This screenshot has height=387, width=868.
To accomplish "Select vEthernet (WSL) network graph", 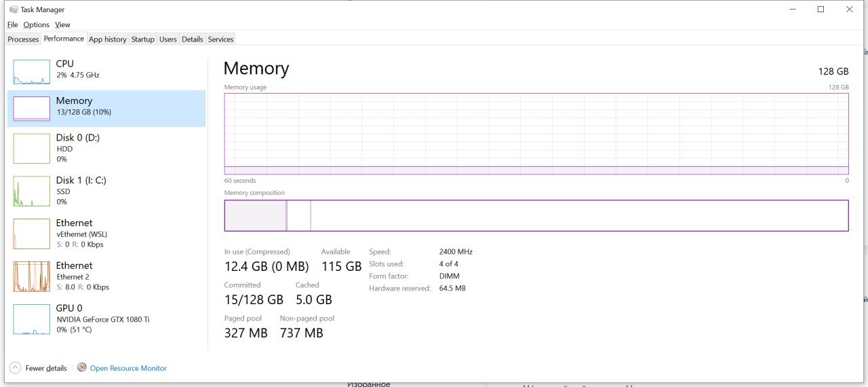I will [32, 234].
